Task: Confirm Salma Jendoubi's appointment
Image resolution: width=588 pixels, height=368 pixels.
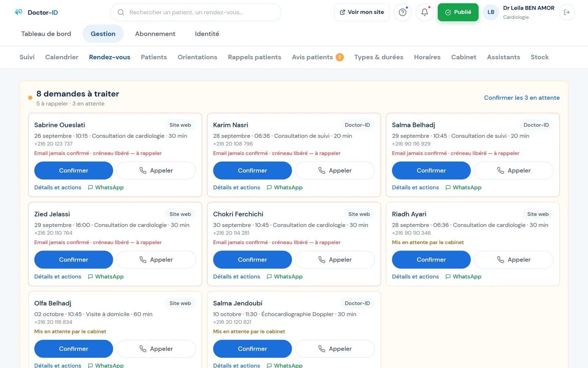Action: 252,348
